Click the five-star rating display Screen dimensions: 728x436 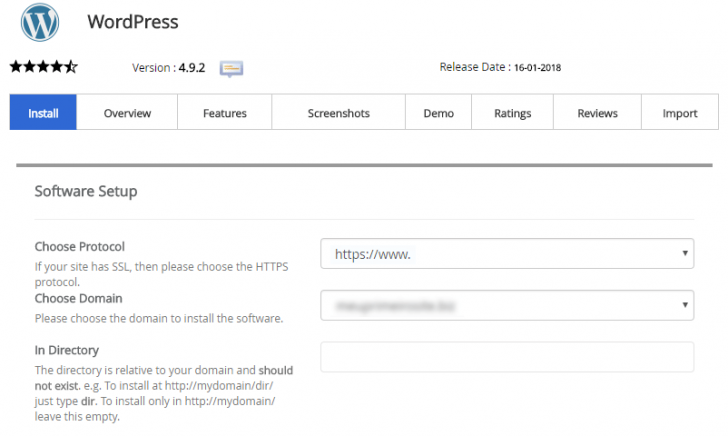44,67
